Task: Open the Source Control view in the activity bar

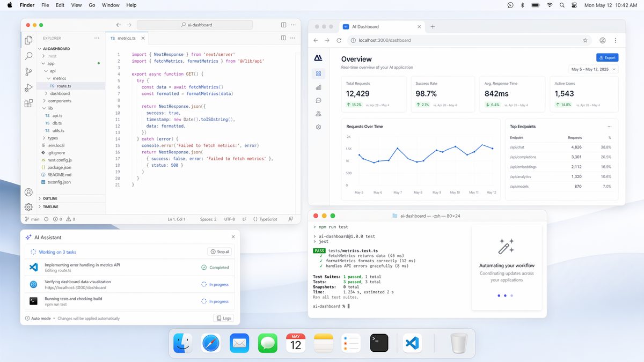Action: point(28,71)
